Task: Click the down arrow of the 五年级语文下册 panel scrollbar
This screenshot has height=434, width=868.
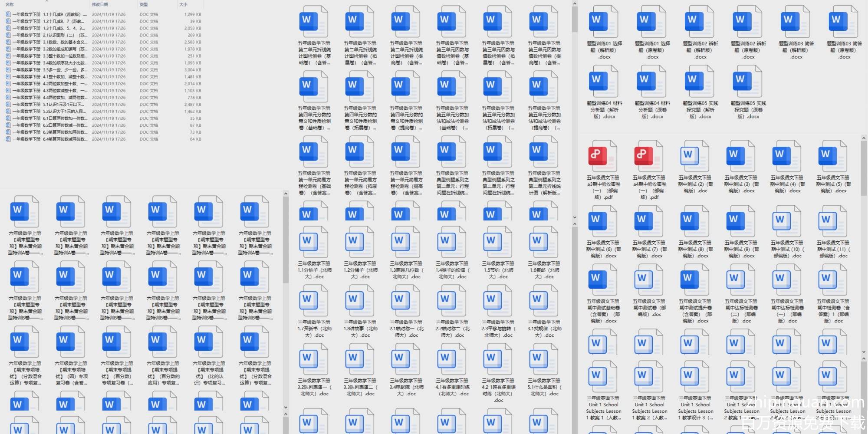Action: (x=864, y=352)
